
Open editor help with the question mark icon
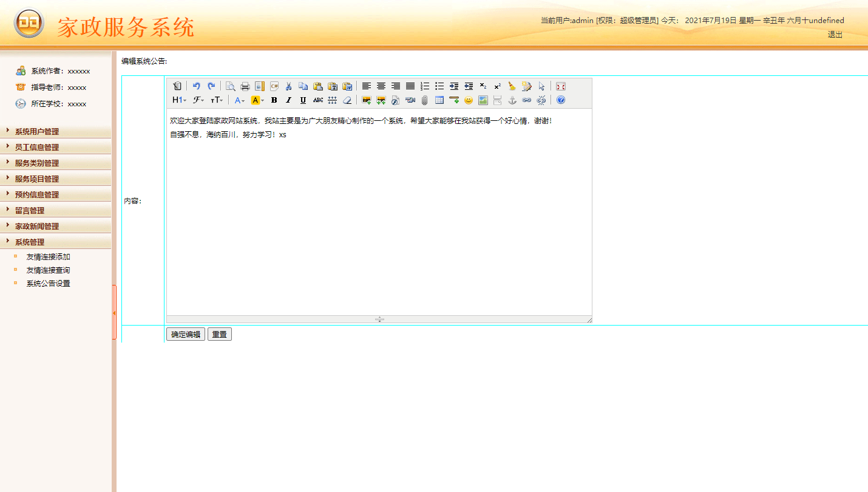561,100
